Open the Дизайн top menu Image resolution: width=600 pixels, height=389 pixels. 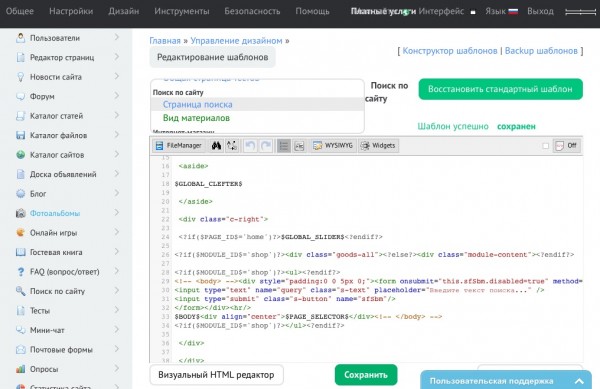click(x=124, y=11)
